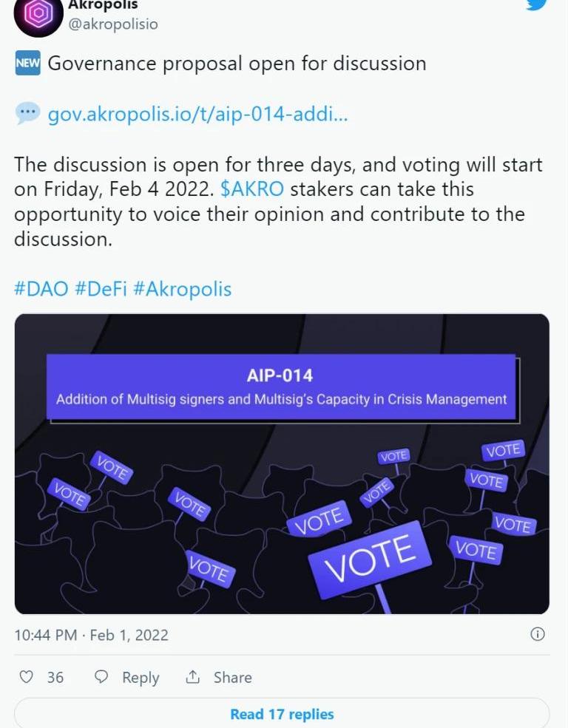
Task: Click the share upload icon
Action: coord(193,677)
